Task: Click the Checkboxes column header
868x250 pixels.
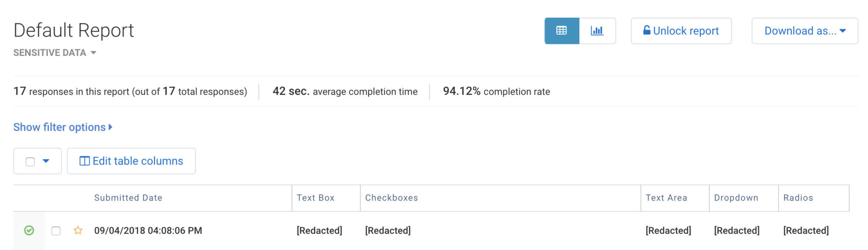Action: coord(392,198)
